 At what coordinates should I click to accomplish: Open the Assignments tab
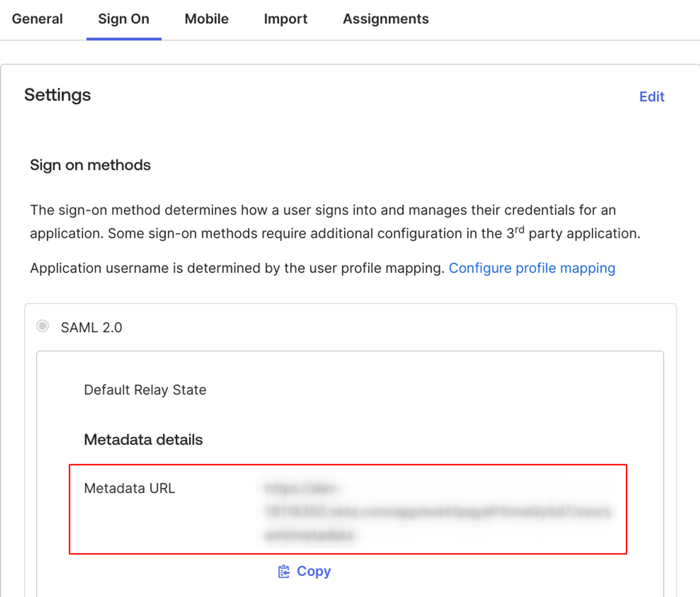click(x=386, y=19)
